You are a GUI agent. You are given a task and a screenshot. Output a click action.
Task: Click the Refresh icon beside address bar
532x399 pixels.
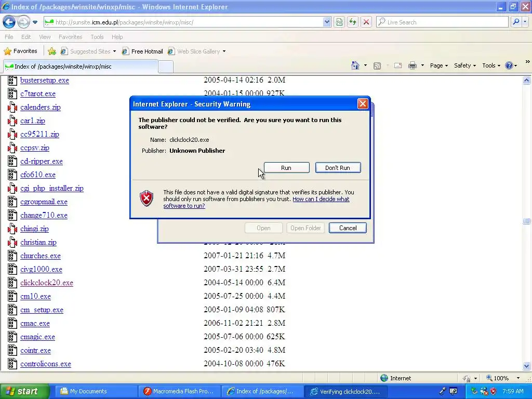click(x=353, y=22)
